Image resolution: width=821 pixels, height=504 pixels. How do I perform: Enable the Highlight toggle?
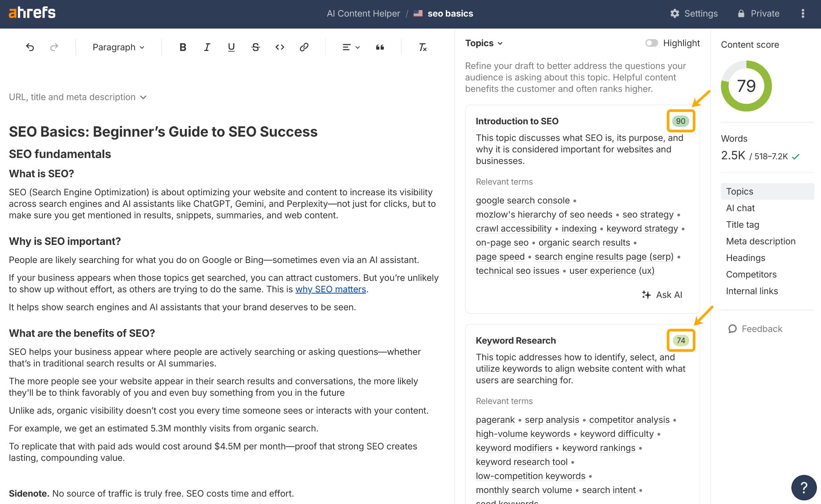651,43
